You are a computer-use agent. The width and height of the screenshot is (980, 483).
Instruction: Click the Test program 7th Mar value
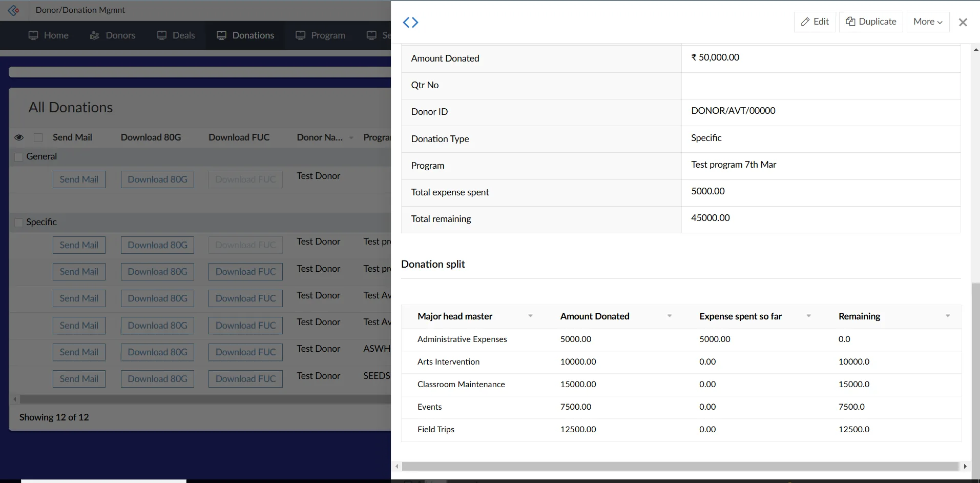[x=734, y=165]
